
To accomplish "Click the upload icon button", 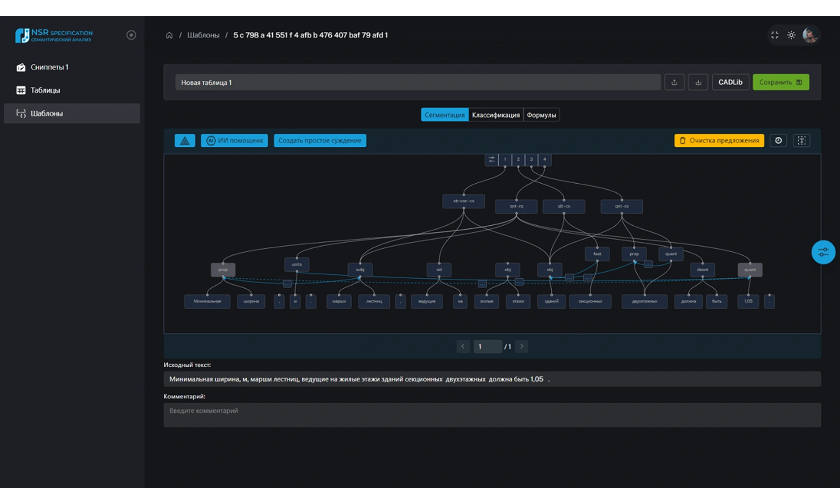I will point(674,82).
